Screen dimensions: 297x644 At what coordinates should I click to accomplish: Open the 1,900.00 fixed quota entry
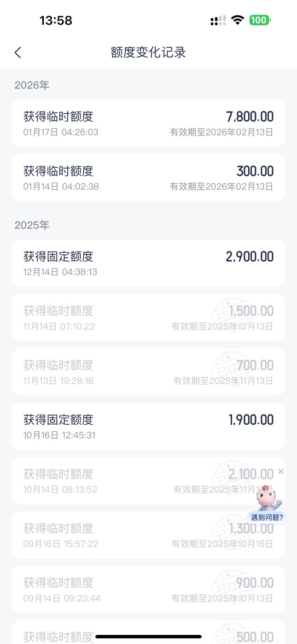click(148, 426)
